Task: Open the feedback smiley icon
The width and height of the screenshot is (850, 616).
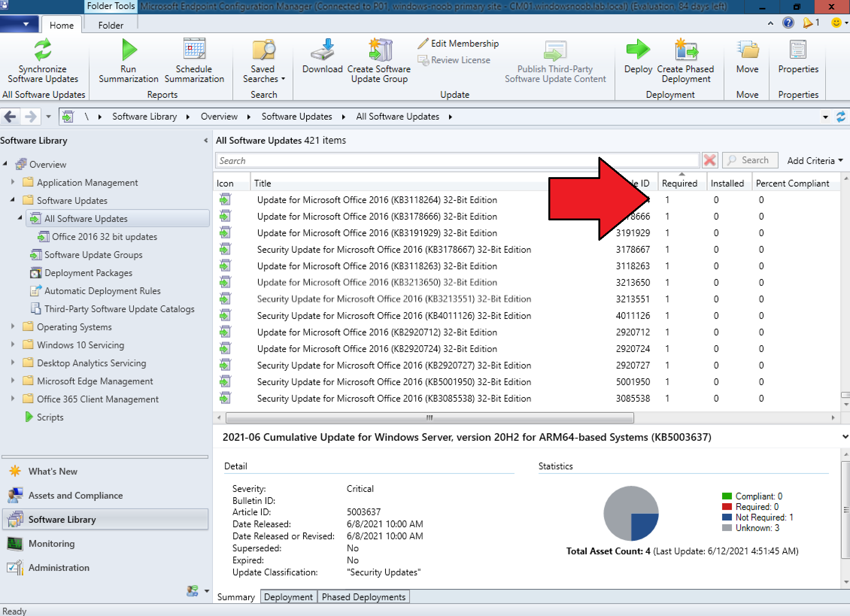Action: (x=836, y=23)
